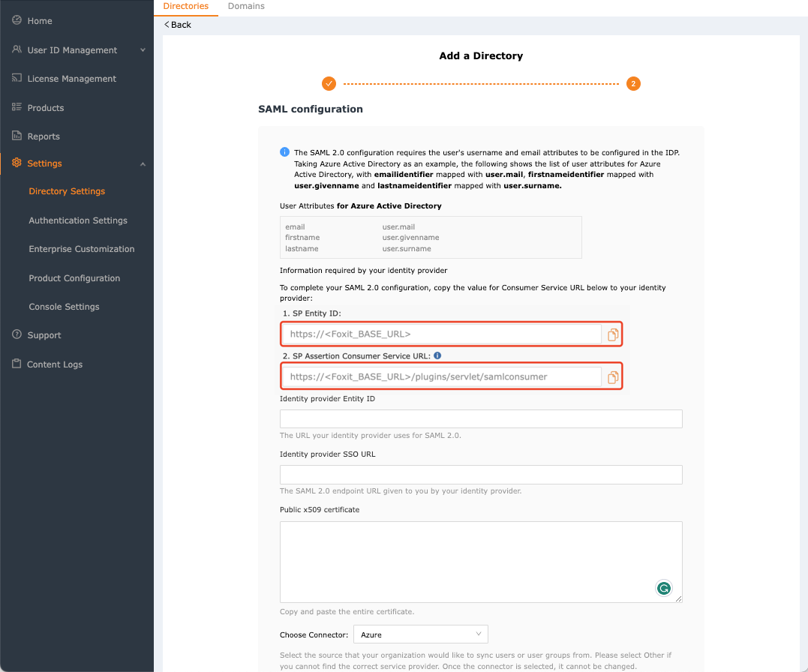The image size is (808, 672).
Task: Open Reports via its sidebar icon
Action: 16,136
